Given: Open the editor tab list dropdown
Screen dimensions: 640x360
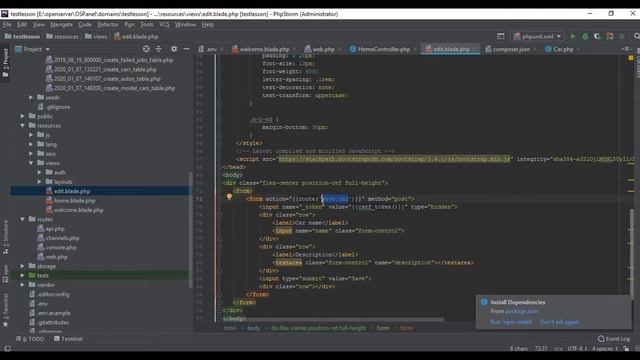Looking at the screenshot, I should click(627, 49).
